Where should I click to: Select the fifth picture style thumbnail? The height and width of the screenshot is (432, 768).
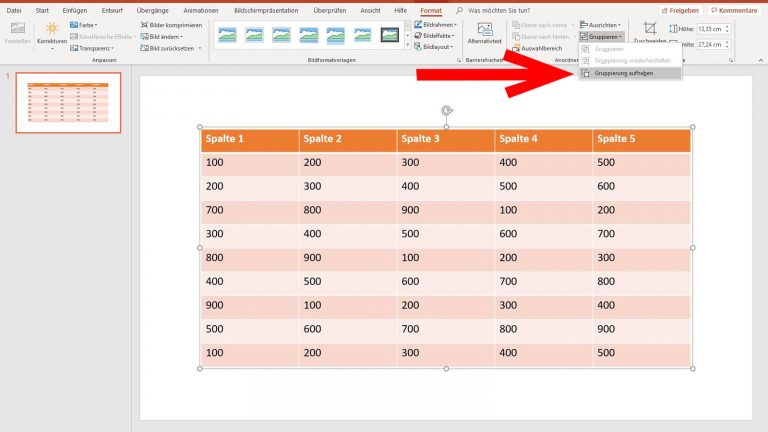click(x=336, y=35)
